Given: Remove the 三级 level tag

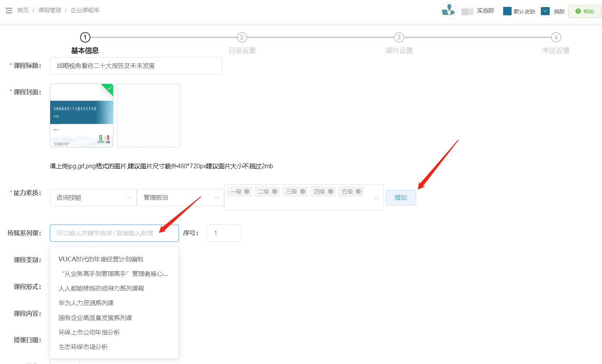Looking at the screenshot, I should click(303, 192).
